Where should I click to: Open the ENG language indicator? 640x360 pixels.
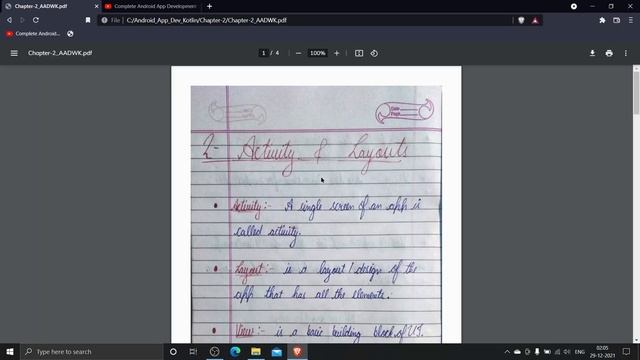click(579, 351)
